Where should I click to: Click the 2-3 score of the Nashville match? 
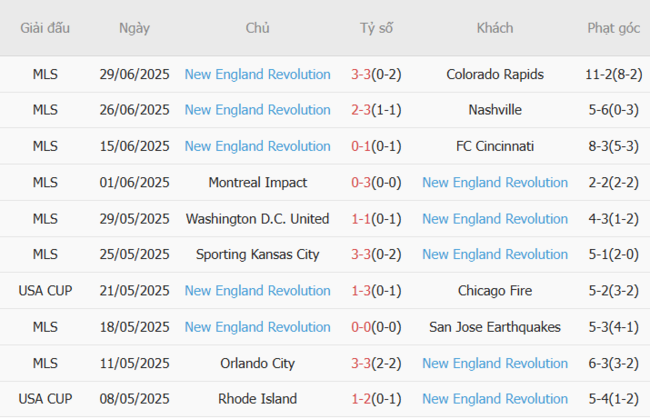pyautogui.click(x=361, y=110)
